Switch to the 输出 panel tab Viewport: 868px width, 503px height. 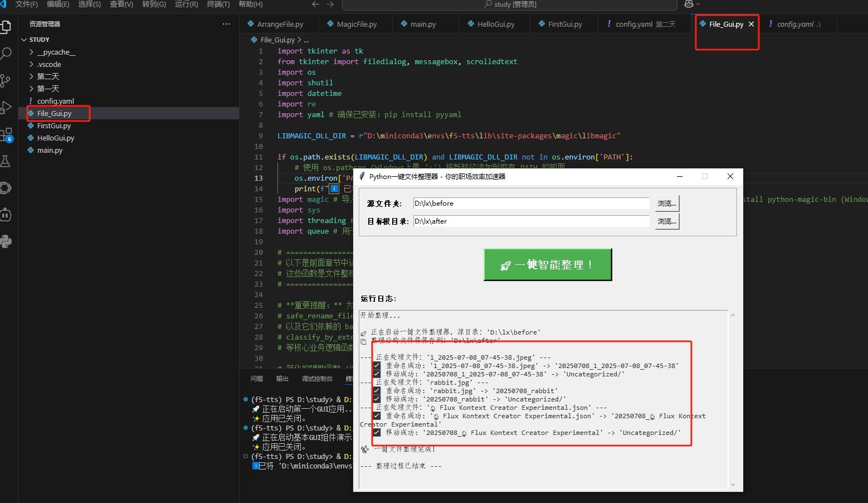click(x=282, y=379)
